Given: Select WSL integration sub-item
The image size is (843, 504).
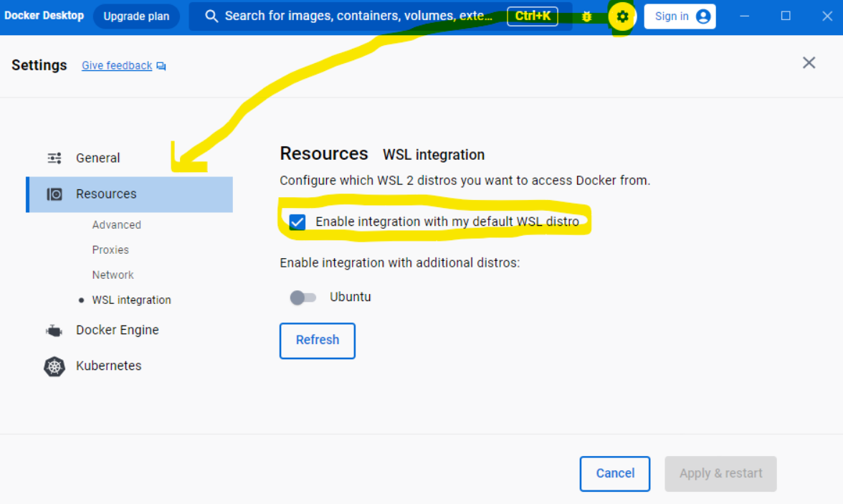Looking at the screenshot, I should pyautogui.click(x=131, y=300).
